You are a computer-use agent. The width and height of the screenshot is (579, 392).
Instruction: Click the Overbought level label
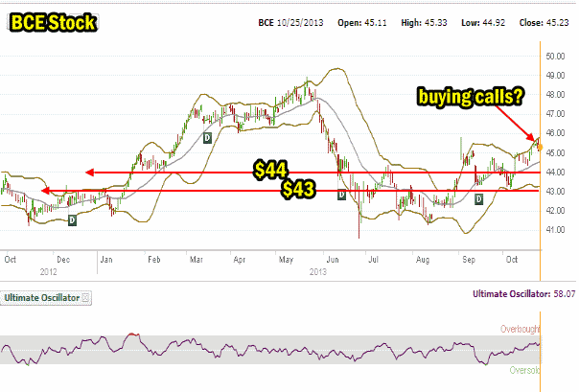521,329
